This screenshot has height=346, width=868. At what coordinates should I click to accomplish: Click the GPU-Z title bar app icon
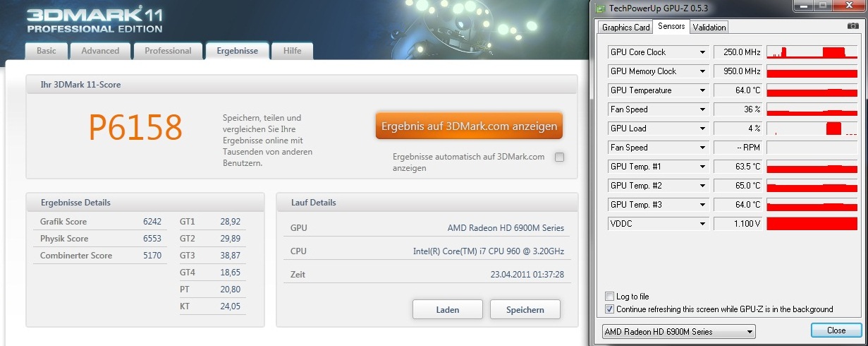coord(601,9)
